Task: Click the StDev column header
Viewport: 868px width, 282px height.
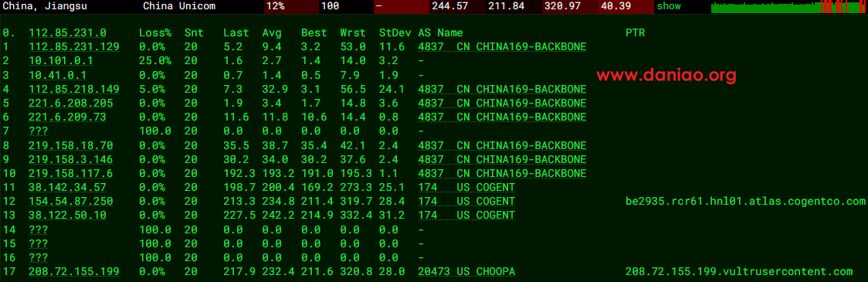Action: tap(395, 32)
